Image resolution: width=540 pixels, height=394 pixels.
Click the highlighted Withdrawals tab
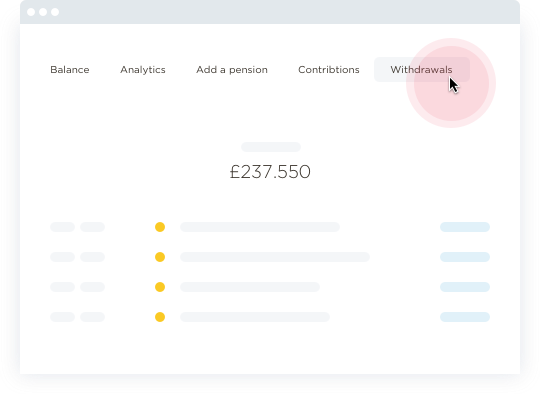pyautogui.click(x=422, y=70)
